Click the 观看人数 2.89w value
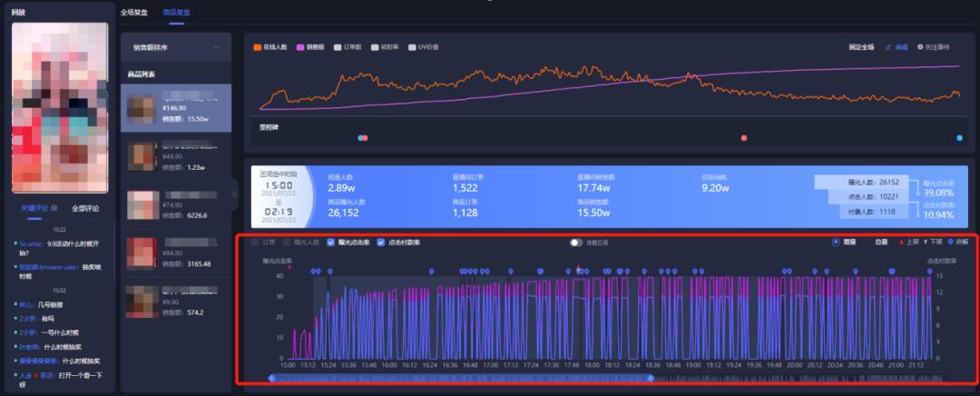The width and height of the screenshot is (980, 396). [343, 188]
